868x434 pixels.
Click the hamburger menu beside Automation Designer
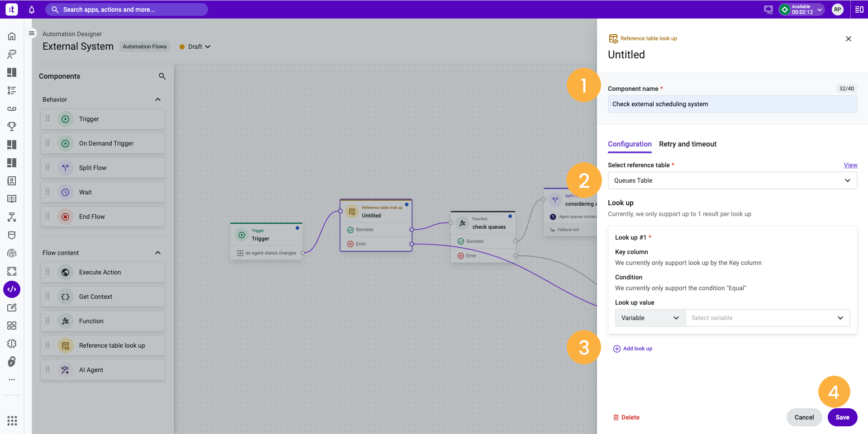[32, 33]
